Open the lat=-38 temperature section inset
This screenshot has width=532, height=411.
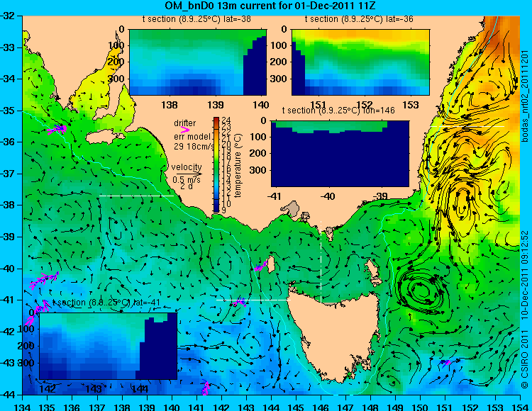198,62
